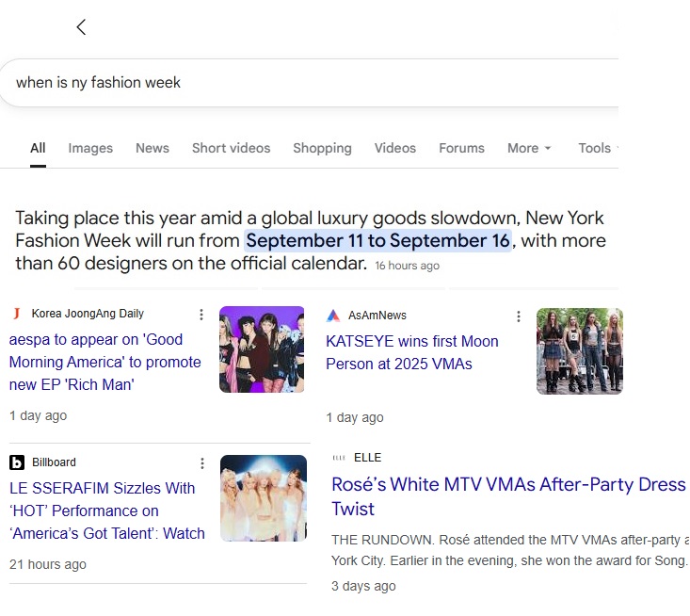The height and width of the screenshot is (616, 690).
Task: Select the Videos tab
Action: tap(395, 148)
